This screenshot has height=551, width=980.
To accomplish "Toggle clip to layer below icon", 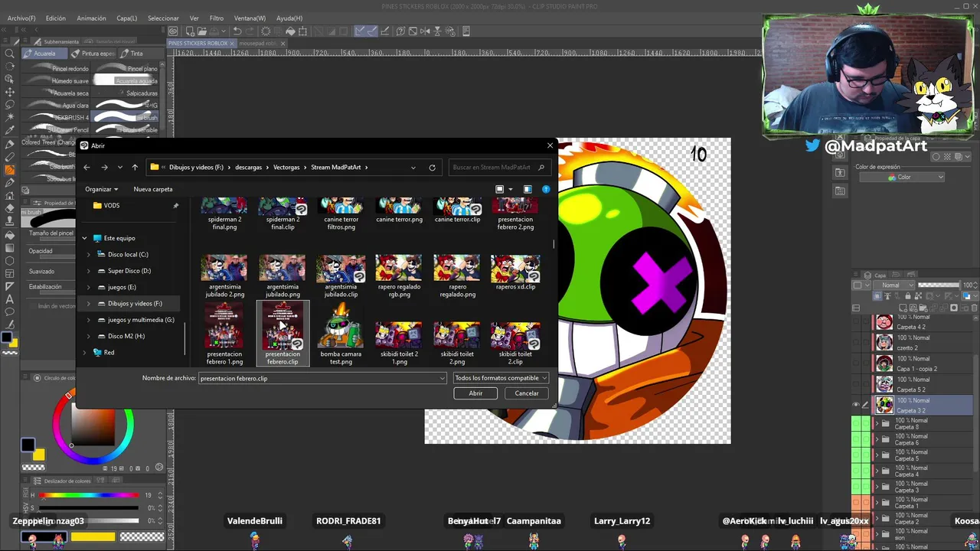I will (x=877, y=296).
